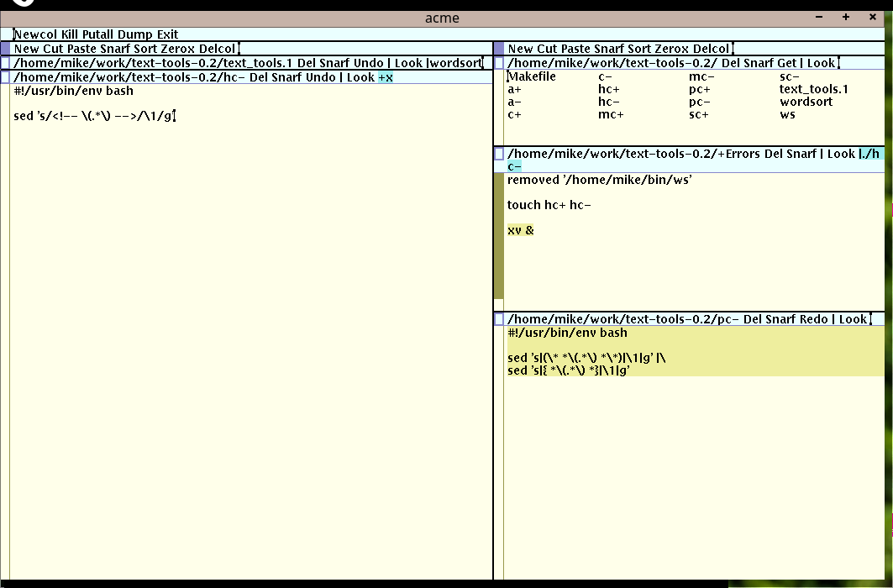Click Del in the directory window tag
Screen dimensions: 893x588
coord(730,63)
